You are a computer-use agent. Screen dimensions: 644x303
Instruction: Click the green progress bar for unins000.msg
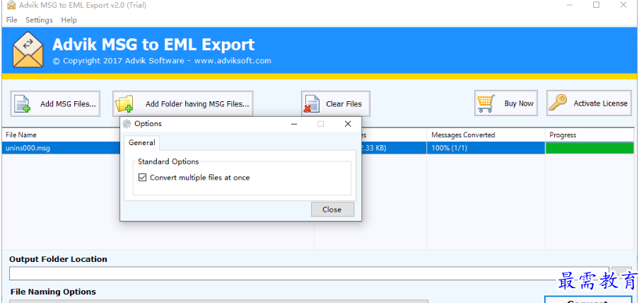coord(590,148)
